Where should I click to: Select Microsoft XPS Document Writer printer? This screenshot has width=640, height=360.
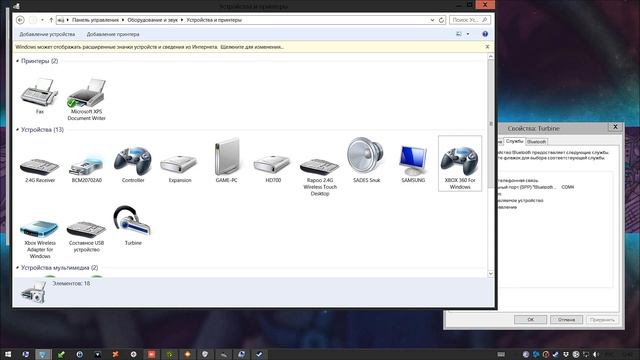87,100
